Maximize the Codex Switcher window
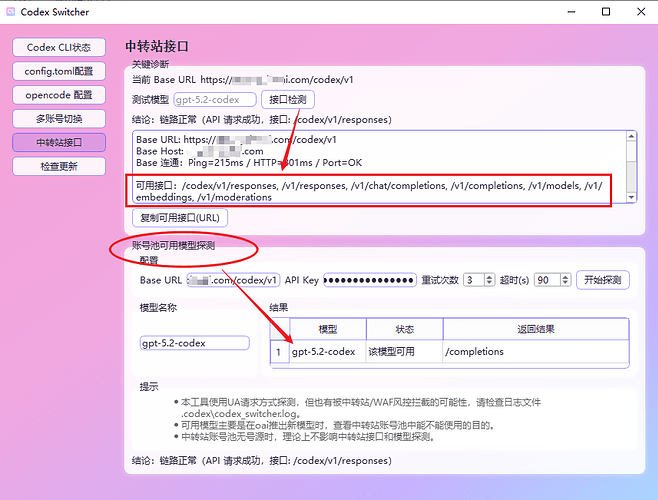Image resolution: width=658 pixels, height=500 pixels. pos(606,12)
